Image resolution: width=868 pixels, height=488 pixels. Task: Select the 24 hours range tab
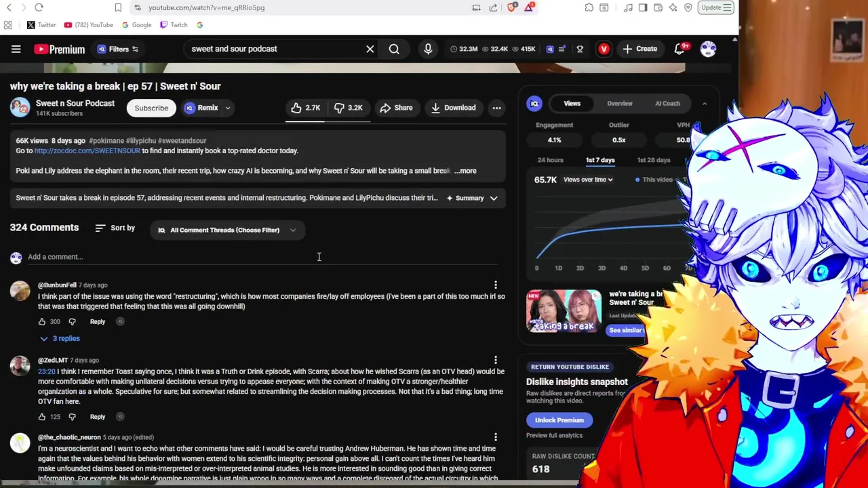pyautogui.click(x=551, y=160)
